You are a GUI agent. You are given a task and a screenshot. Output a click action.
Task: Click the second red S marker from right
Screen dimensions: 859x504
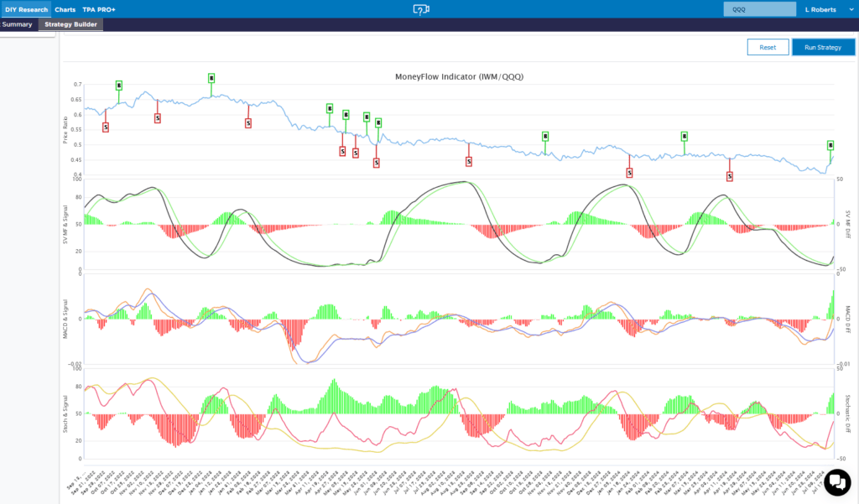(x=629, y=173)
